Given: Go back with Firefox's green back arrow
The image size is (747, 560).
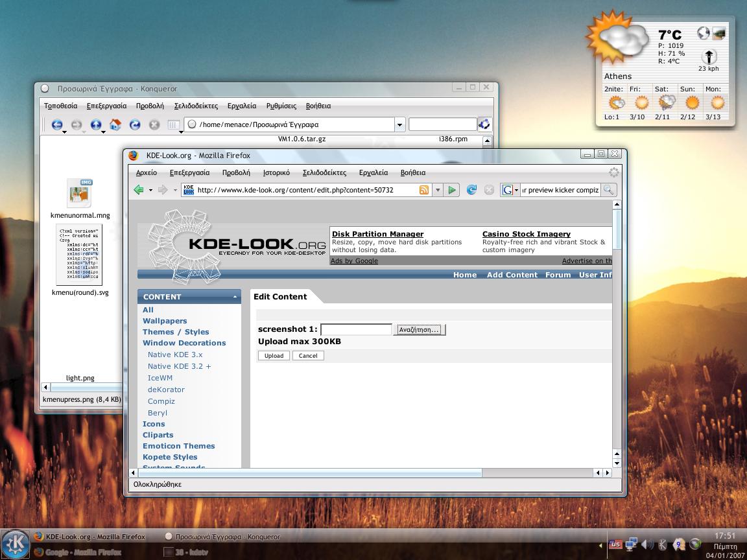Looking at the screenshot, I should pos(139,190).
